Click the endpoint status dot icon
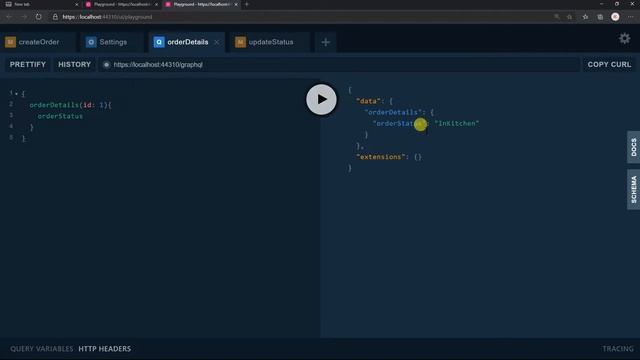This screenshot has height=360, width=640. click(106, 64)
